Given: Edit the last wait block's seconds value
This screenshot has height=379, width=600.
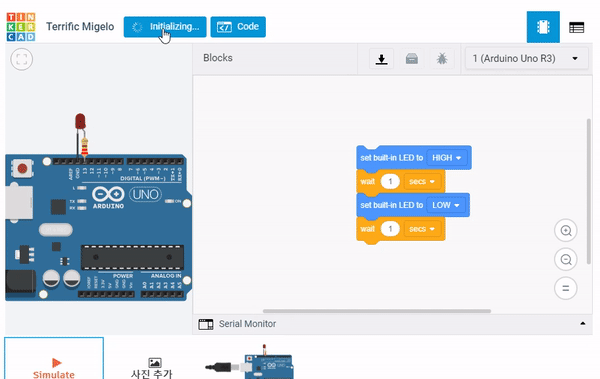Looking at the screenshot, I should tap(390, 229).
